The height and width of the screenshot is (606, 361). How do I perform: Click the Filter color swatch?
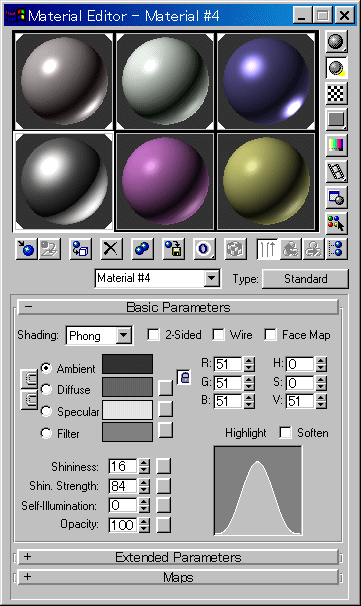pos(128,432)
